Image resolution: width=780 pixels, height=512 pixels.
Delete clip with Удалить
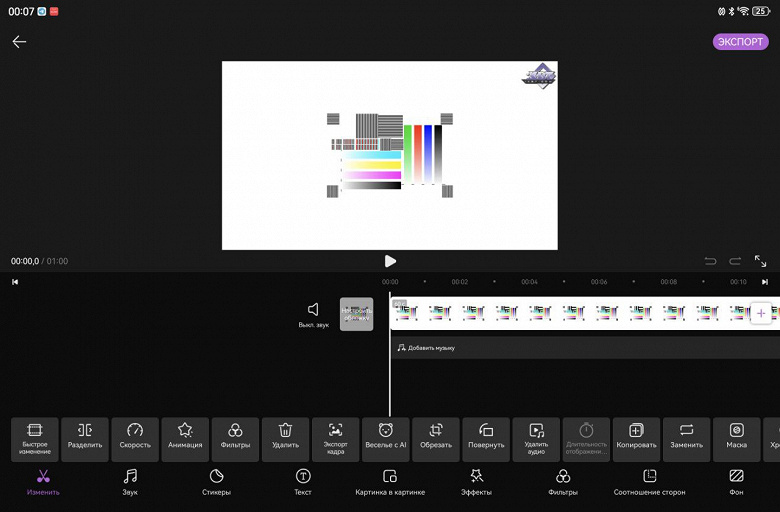pos(286,439)
